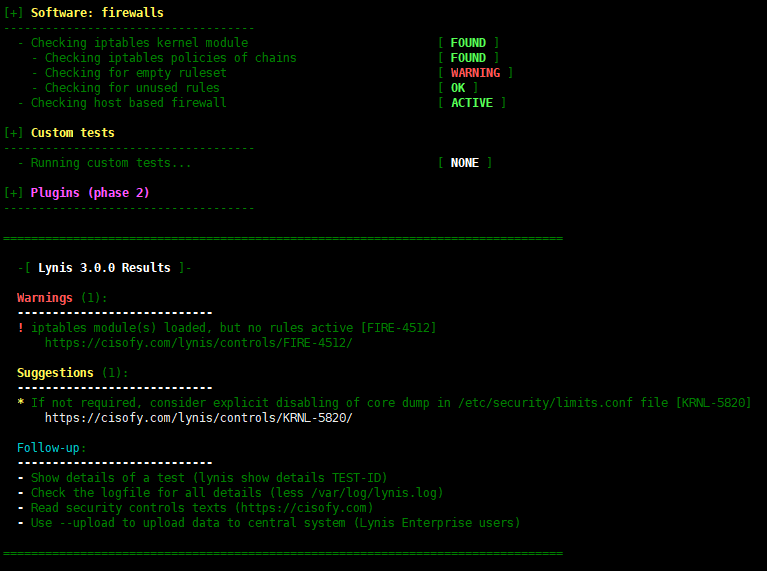Click the 'Warnings (1):' heading

click(x=62, y=298)
